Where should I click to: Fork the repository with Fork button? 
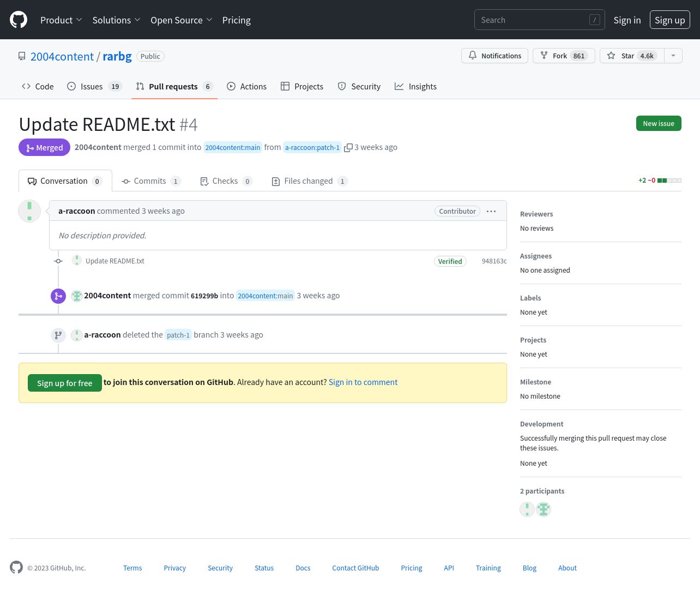[x=564, y=56]
